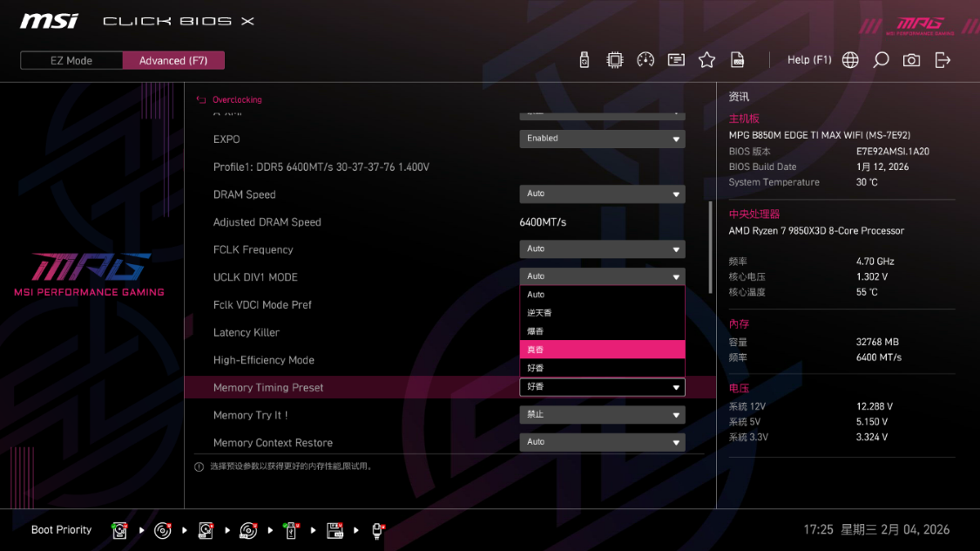Select the sixth boot device floppy disk

(335, 530)
